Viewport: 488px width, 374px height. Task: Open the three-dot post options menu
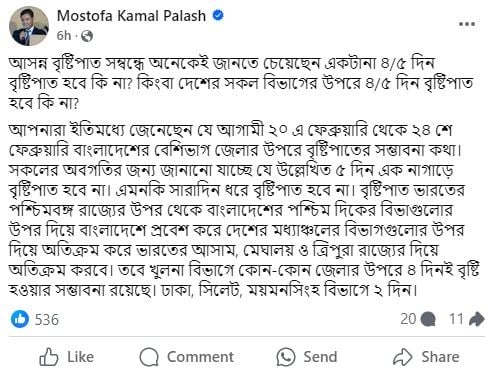click(x=467, y=24)
